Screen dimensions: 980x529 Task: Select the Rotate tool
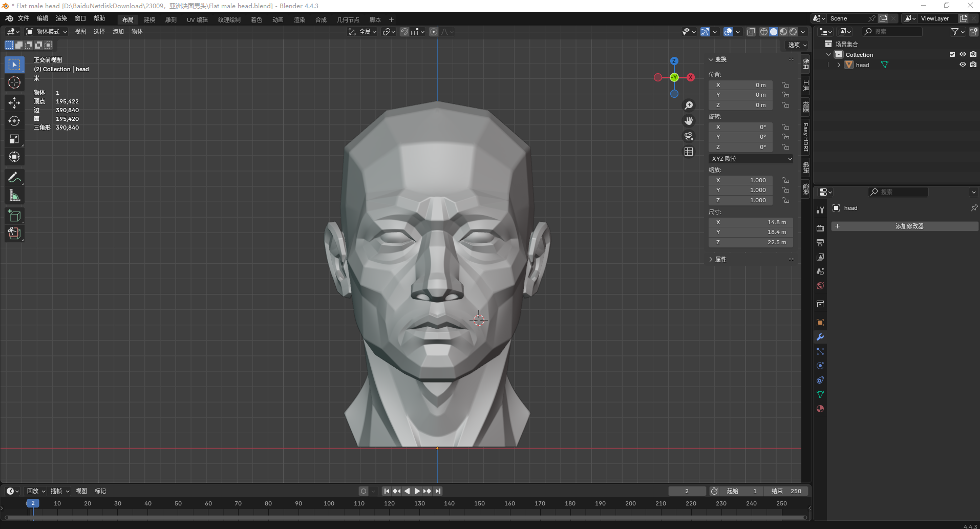coord(14,121)
